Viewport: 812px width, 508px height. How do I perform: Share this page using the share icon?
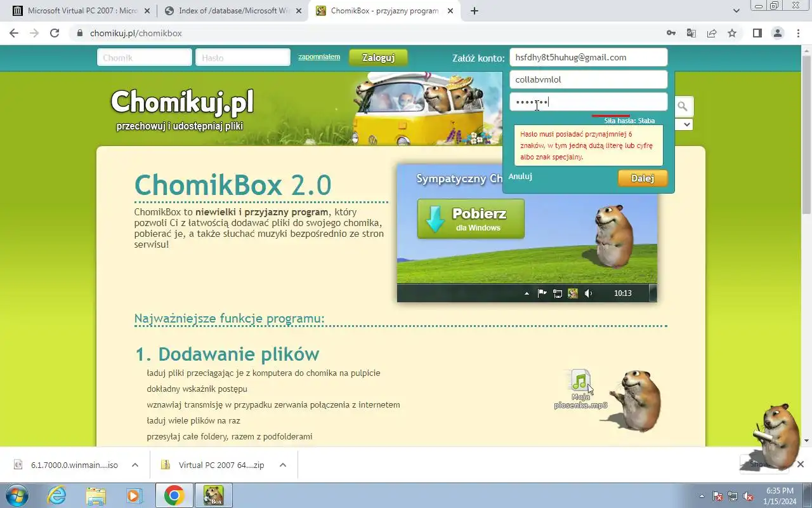tap(712, 33)
